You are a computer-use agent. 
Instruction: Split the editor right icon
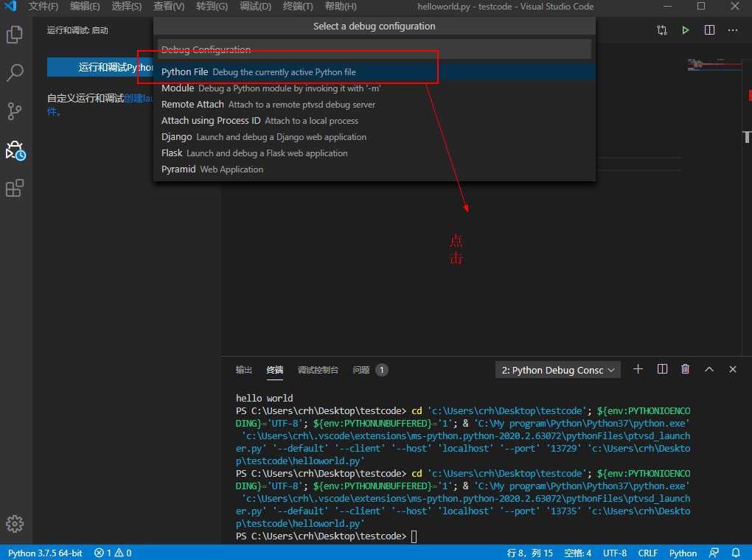(x=709, y=30)
